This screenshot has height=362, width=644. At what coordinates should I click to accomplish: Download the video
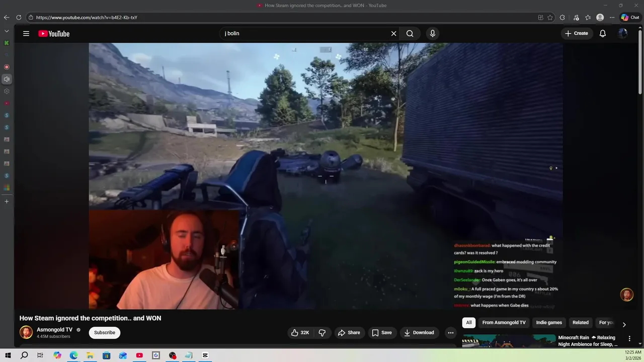coord(419,332)
